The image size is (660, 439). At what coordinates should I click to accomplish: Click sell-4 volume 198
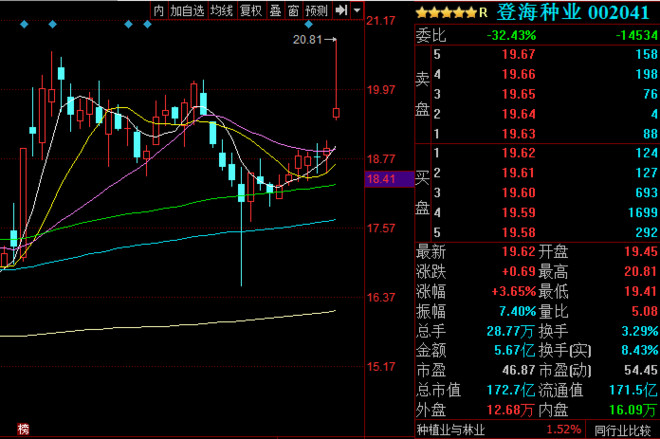point(647,74)
